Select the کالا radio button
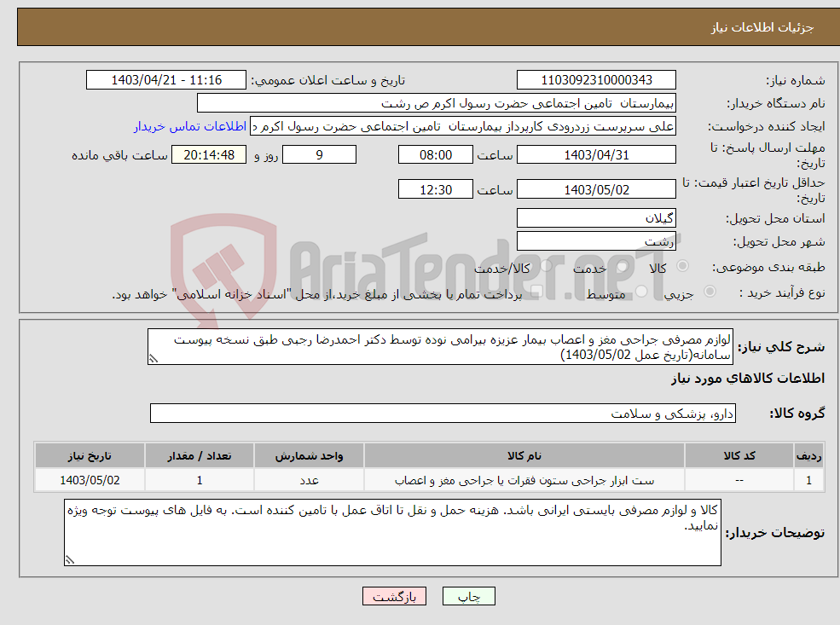The width and height of the screenshot is (840, 625). (682, 266)
